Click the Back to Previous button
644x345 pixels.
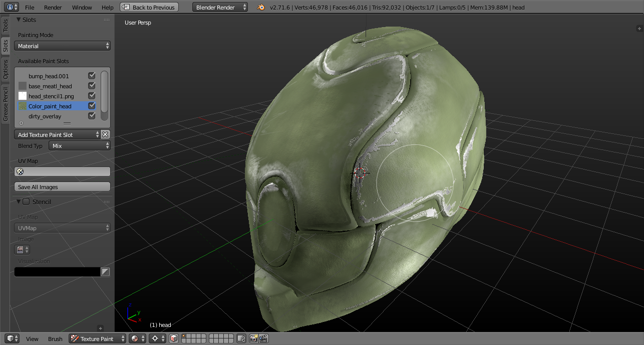coord(149,8)
